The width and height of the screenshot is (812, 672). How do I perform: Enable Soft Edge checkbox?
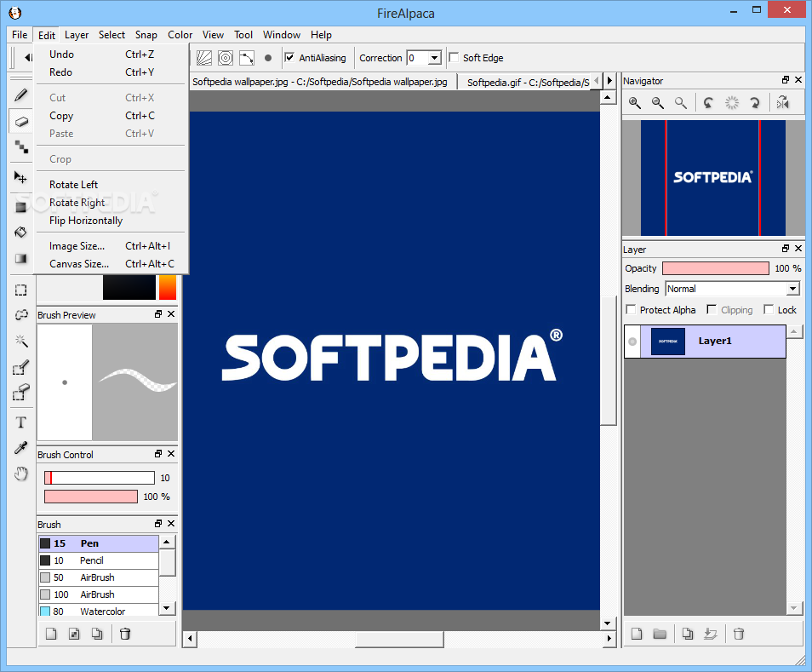click(454, 58)
